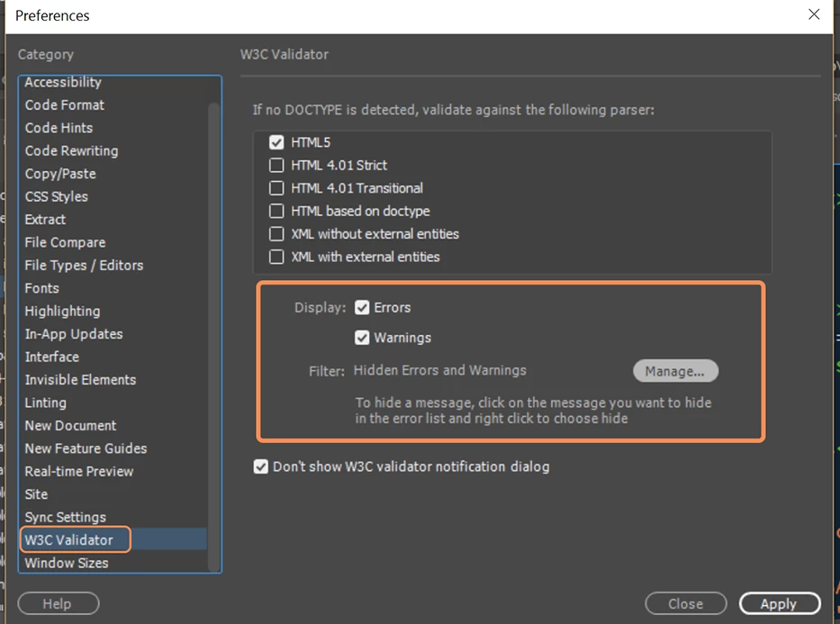Image resolution: width=840 pixels, height=624 pixels.
Task: Toggle Don't show W3C validator notification
Action: pos(261,466)
